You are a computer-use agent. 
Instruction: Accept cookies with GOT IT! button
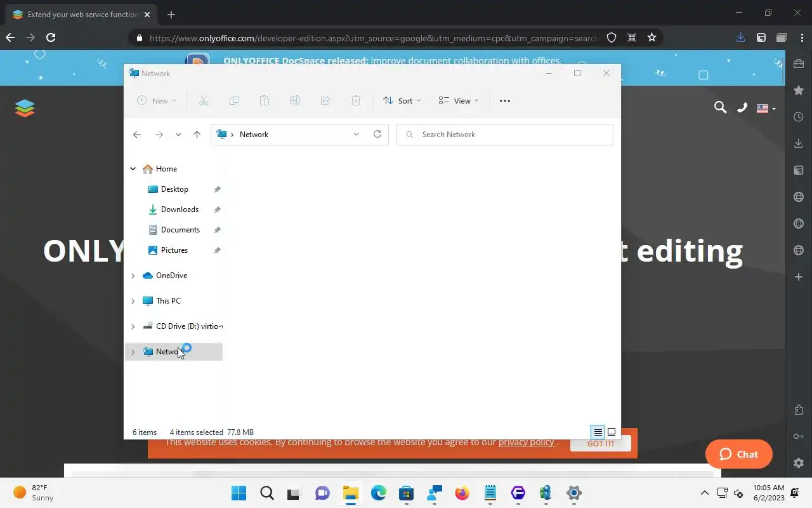[x=600, y=443]
